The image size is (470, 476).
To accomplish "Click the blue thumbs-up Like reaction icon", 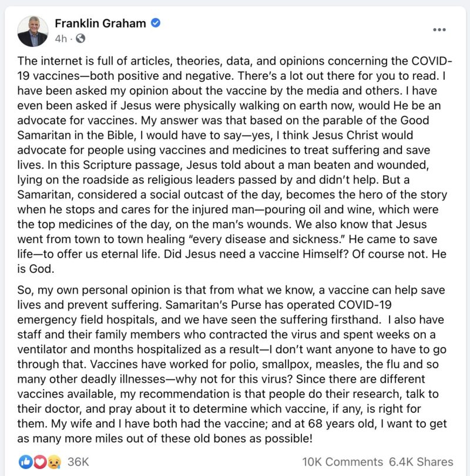I will (x=25, y=462).
